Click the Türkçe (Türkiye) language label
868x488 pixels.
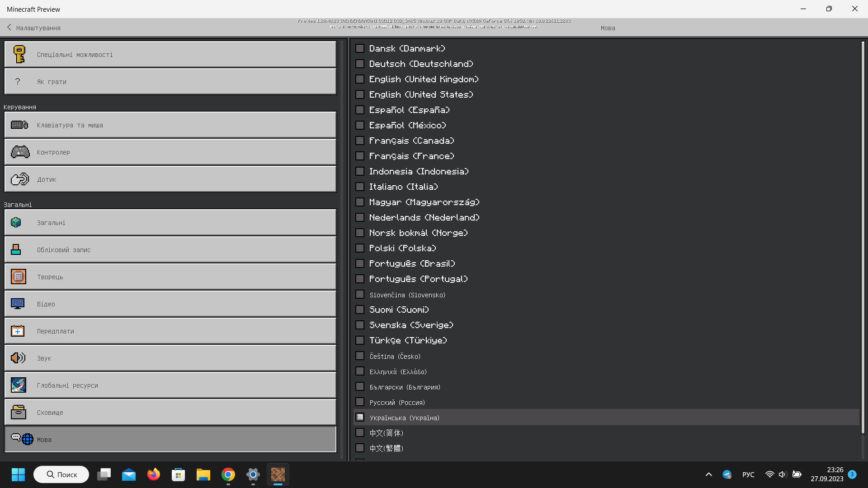pyautogui.click(x=408, y=340)
